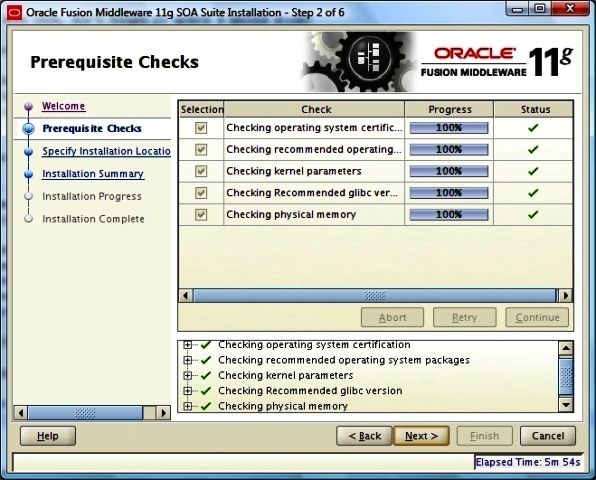The image size is (596, 480).
Task: Click the Abort button
Action: pos(392,317)
